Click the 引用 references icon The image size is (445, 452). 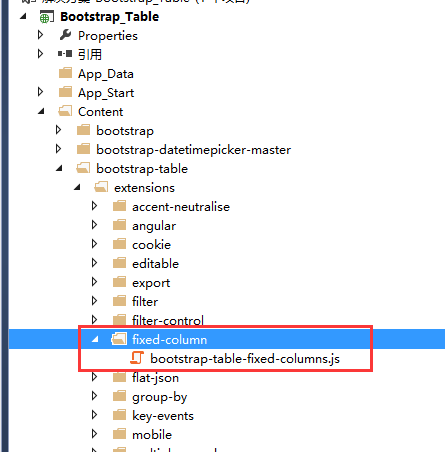tap(65, 54)
